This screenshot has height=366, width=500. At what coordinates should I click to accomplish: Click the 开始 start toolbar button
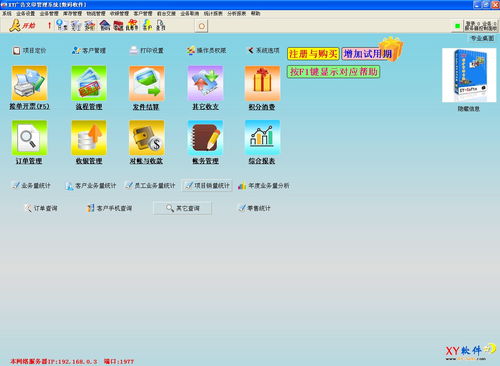coord(22,25)
